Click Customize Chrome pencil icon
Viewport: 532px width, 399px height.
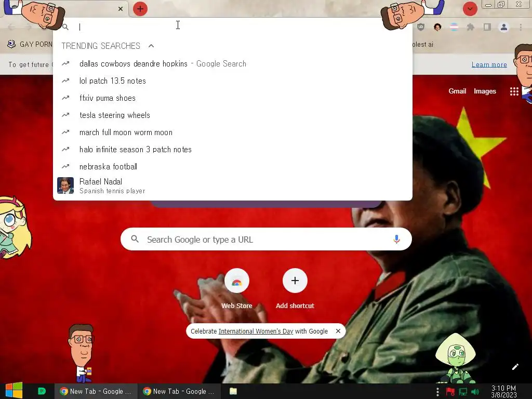tap(515, 367)
